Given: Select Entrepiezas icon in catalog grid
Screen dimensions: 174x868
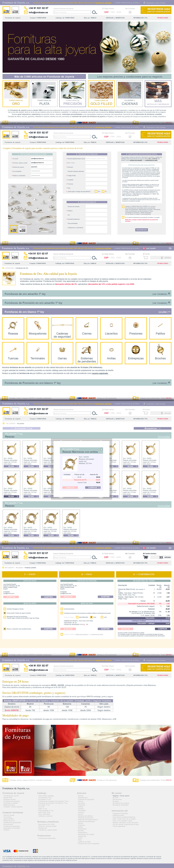Looking at the screenshot, I should (136, 353).
